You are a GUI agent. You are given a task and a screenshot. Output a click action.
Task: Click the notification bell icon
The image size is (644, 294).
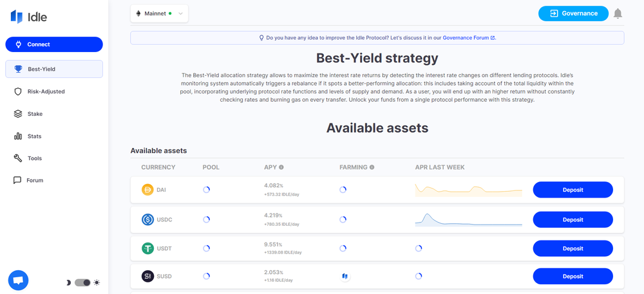618,14
